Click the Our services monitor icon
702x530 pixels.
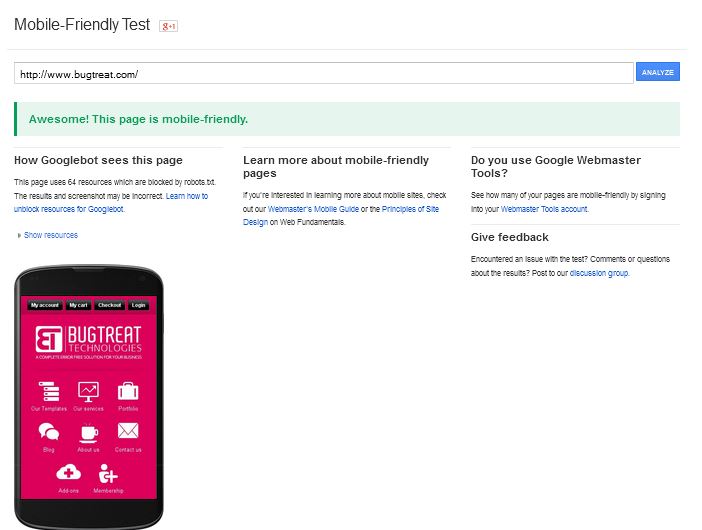[x=88, y=391]
